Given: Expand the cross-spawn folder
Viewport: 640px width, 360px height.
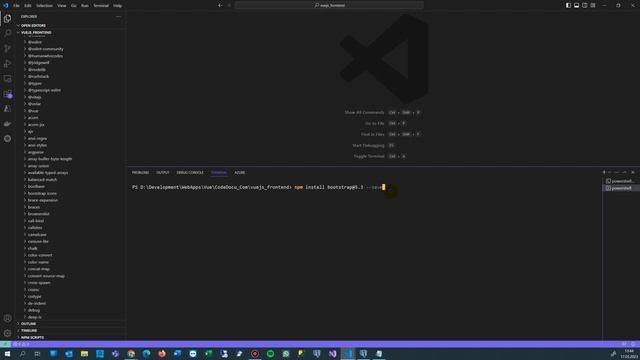Looking at the screenshot, I should point(39,282).
